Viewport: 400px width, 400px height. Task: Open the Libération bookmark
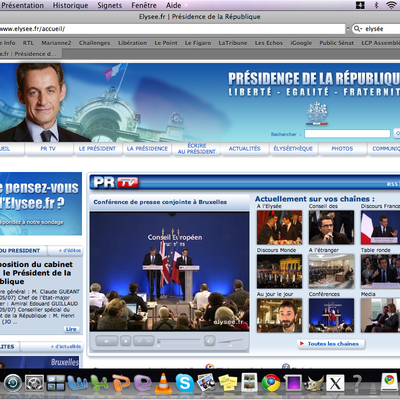[132, 43]
